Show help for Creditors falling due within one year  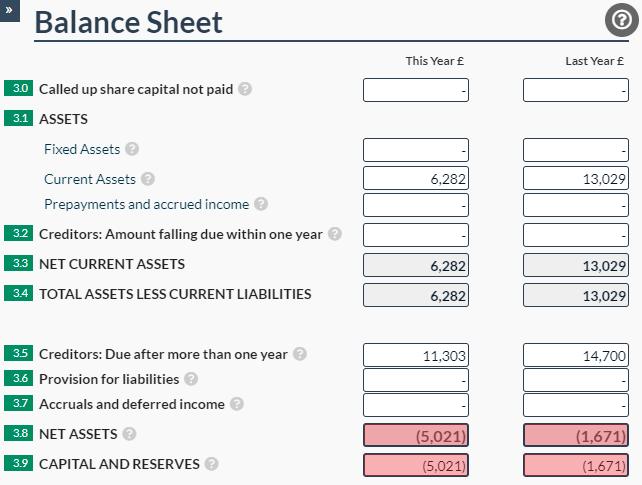pos(335,234)
